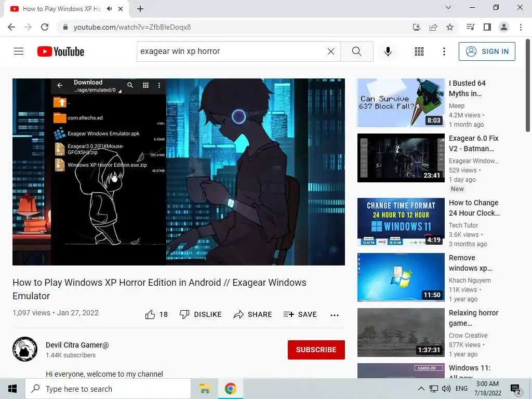
Task: Open network tray icon
Action: point(434,389)
